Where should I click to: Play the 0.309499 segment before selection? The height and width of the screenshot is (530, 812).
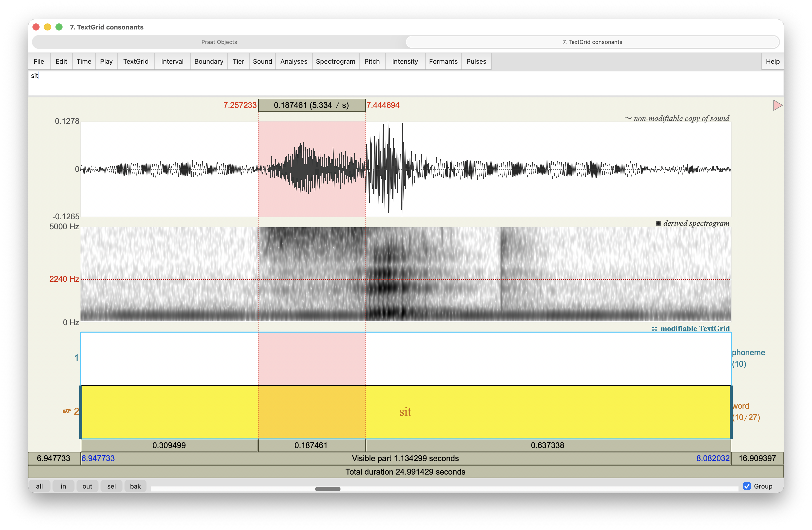pos(169,446)
